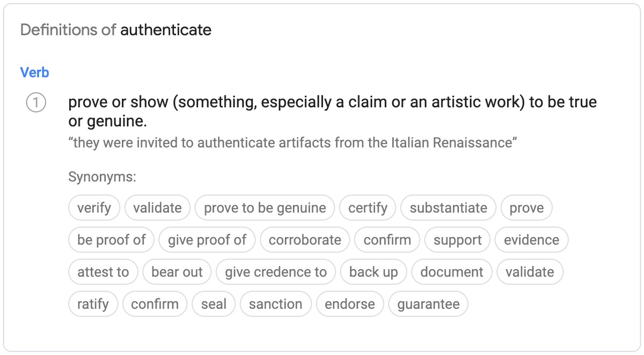Image resolution: width=644 pixels, height=355 pixels.
Task: Select the synonym "validate"
Action: pos(157,208)
